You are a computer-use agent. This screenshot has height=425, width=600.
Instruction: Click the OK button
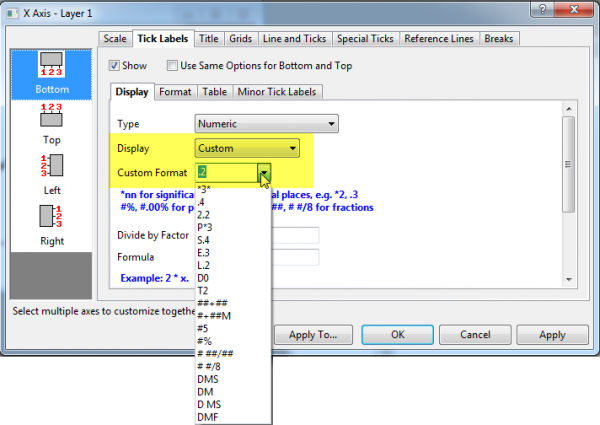pos(397,335)
